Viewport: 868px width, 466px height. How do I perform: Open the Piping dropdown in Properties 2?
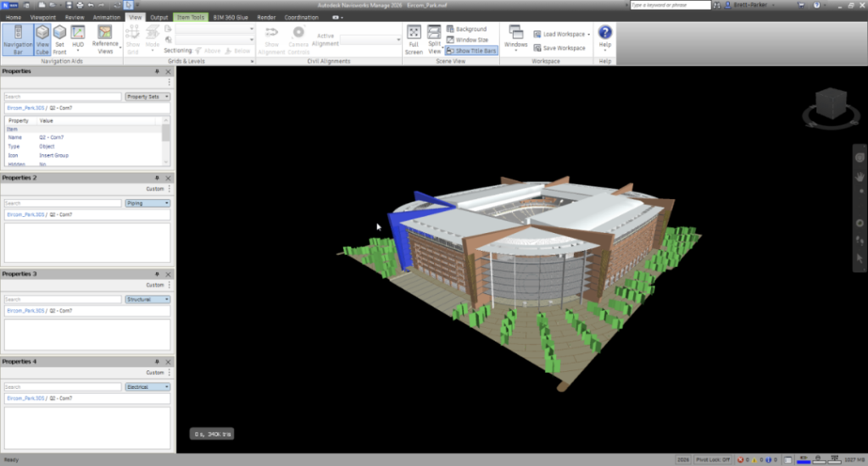pos(147,203)
